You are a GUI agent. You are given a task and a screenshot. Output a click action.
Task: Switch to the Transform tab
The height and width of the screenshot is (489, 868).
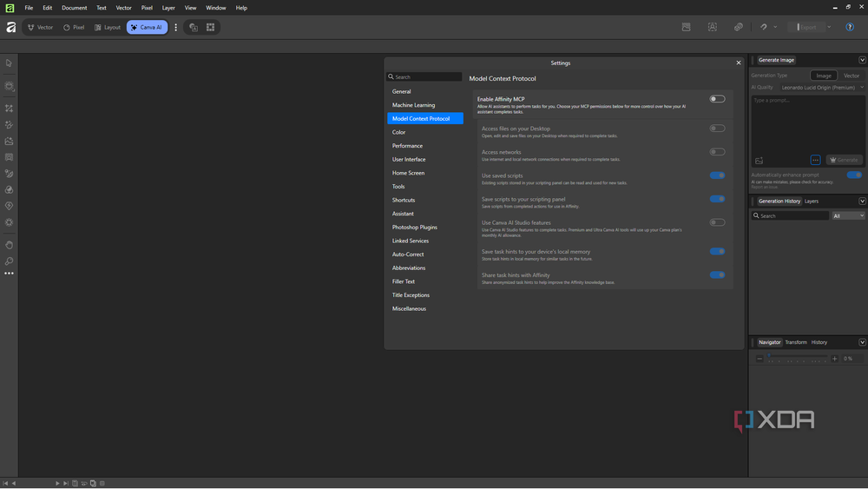pyautogui.click(x=796, y=342)
